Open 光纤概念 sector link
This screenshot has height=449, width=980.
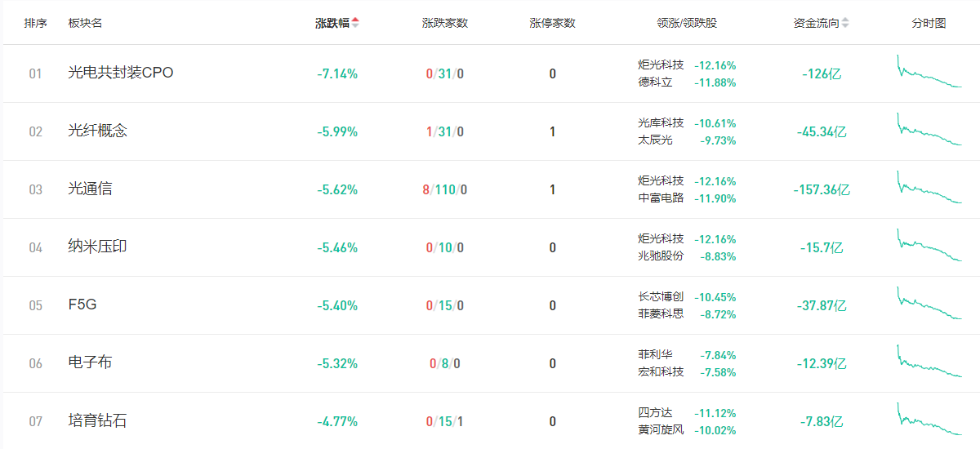point(97,131)
